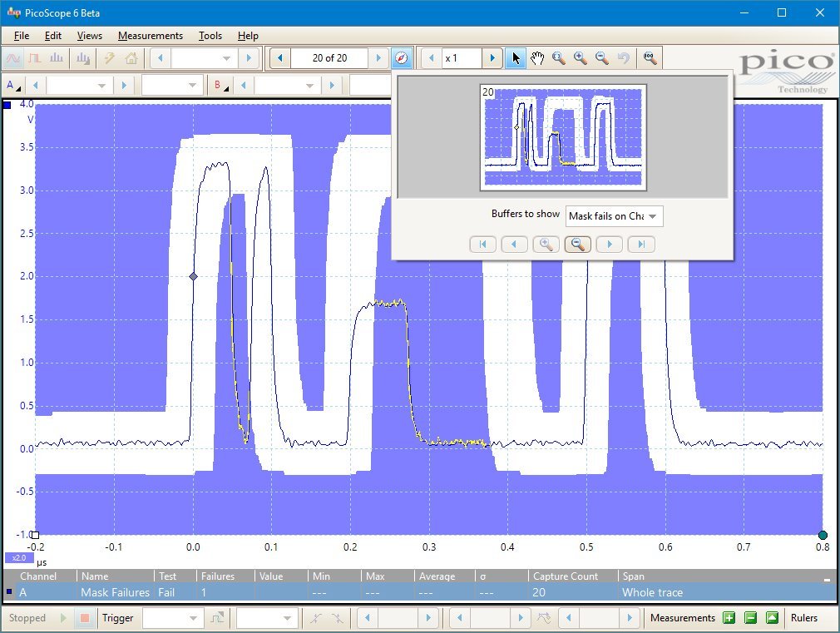Select the hand scroll tool
The height and width of the screenshot is (633, 840).
[537, 58]
